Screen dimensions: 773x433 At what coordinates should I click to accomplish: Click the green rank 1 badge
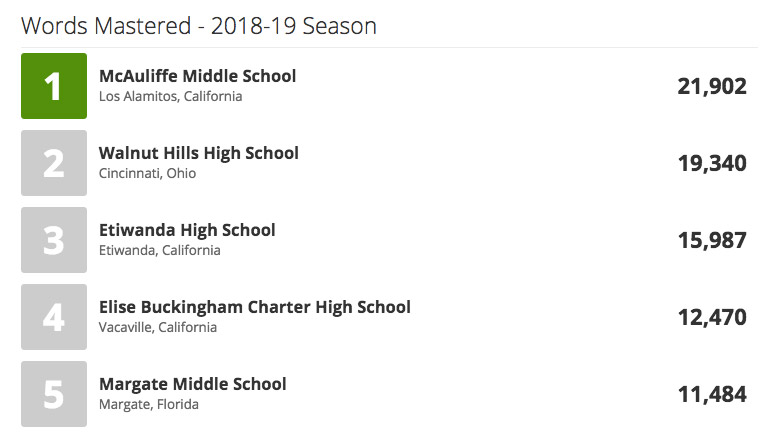coord(54,86)
